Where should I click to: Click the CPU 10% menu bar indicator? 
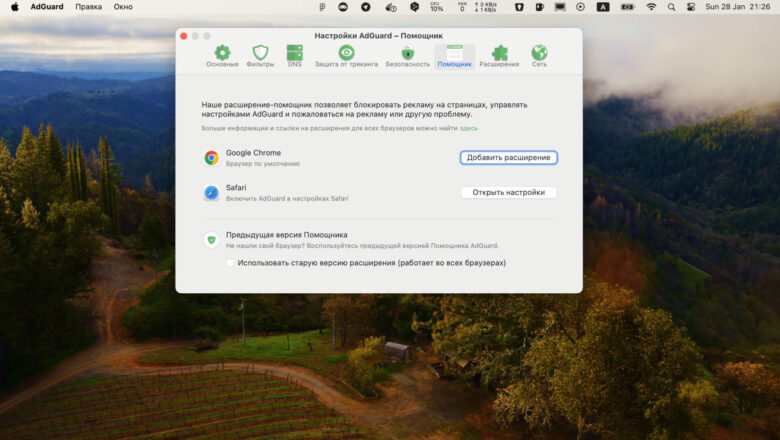[436, 7]
